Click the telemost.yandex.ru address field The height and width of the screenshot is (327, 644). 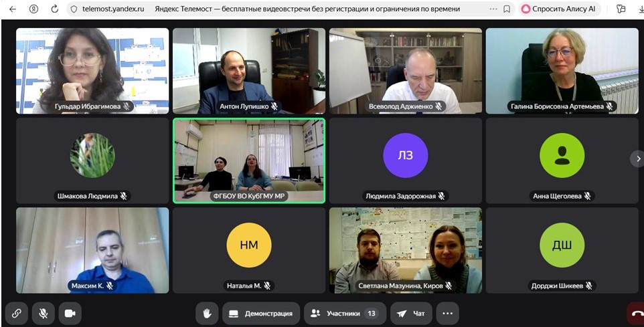113,9
